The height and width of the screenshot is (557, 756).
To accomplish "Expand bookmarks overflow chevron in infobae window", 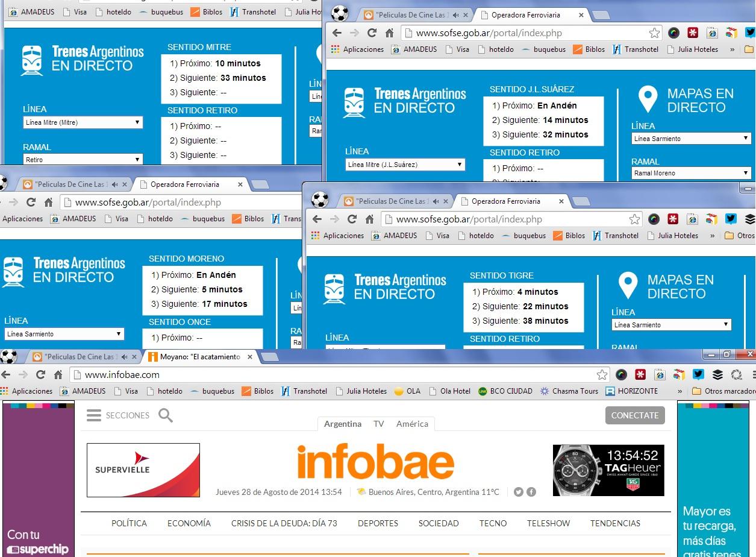I will 680,391.
